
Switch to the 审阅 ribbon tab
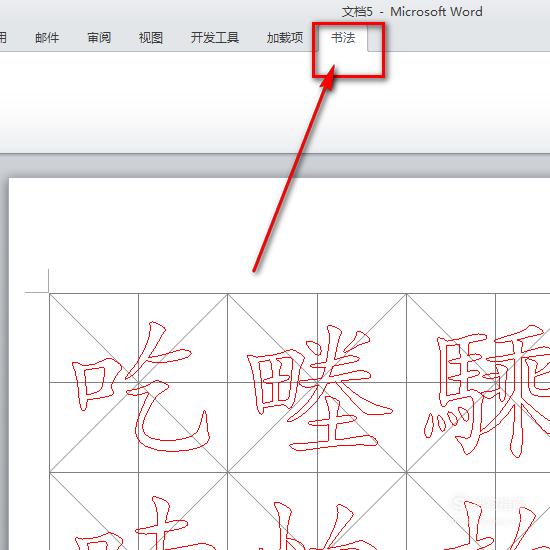(x=99, y=38)
